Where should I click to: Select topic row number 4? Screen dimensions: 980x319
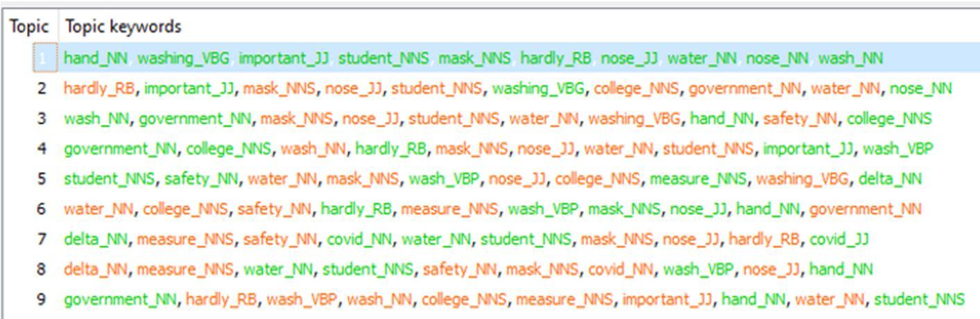pos(490,148)
